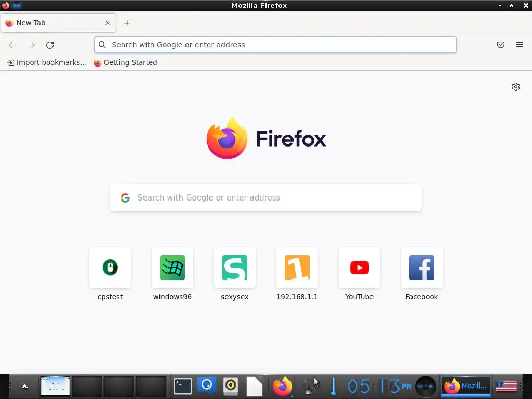Reload the current page
The image size is (532, 399).
coord(50,45)
